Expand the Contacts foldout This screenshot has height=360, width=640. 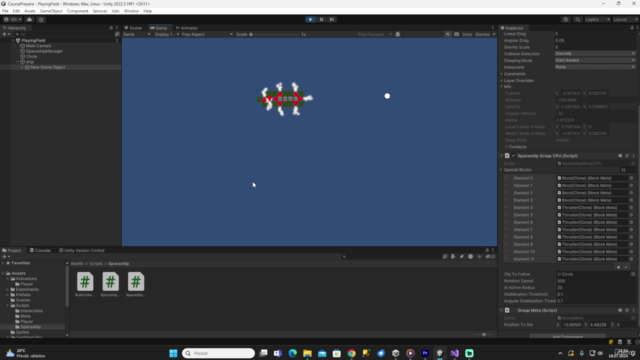pyautogui.click(x=507, y=147)
